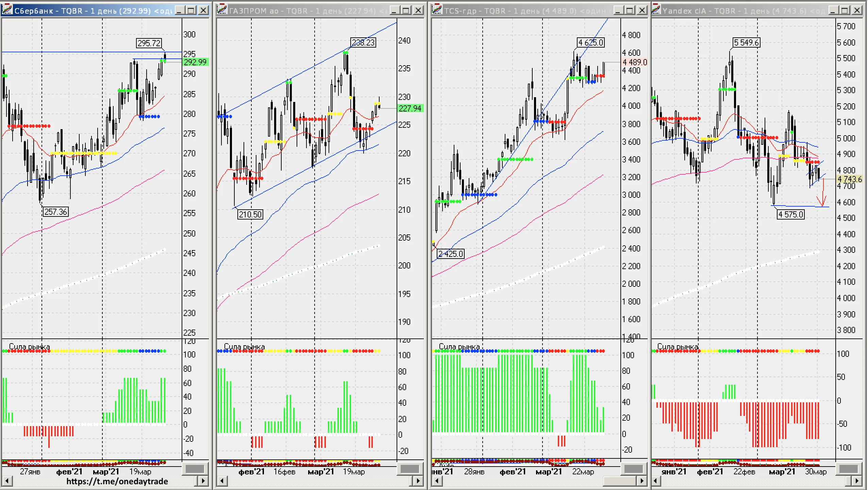Click the Yandex clA chart window title icon

click(656, 10)
